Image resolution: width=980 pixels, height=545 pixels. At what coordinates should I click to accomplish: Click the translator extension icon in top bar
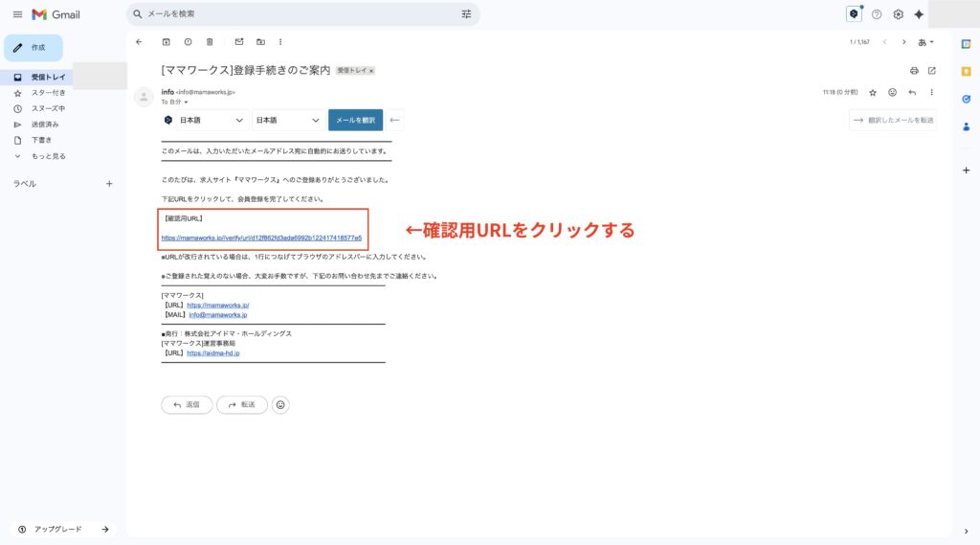point(854,13)
